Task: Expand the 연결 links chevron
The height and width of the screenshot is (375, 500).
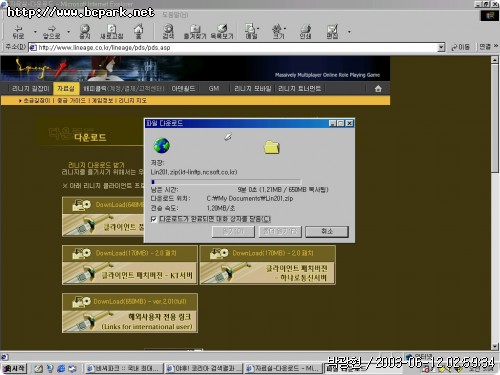Action: pos(496,46)
